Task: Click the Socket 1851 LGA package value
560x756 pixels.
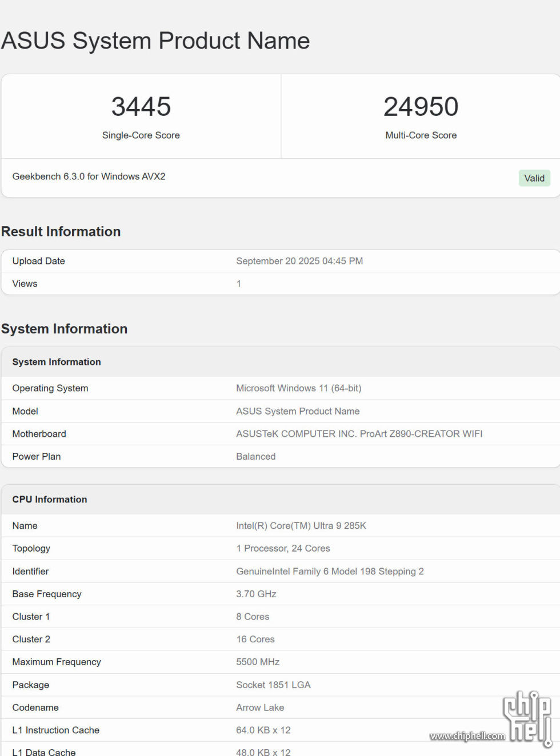Action: 273,685
